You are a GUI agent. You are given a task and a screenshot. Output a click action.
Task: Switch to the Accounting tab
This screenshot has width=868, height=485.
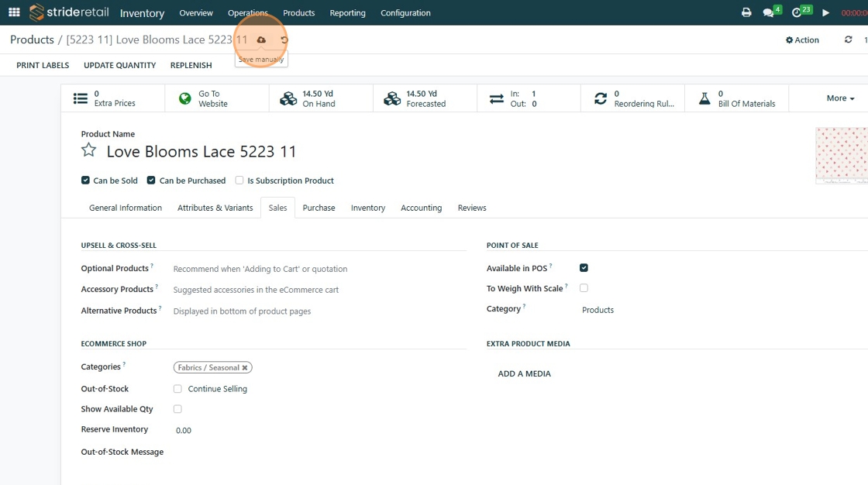click(x=422, y=208)
